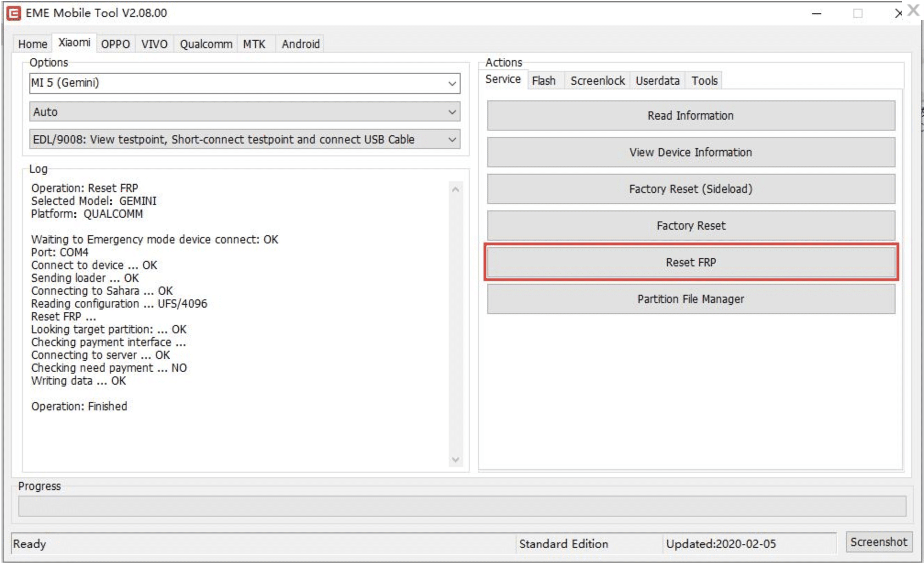
Task: Switch to the Home tab
Action: (x=32, y=44)
